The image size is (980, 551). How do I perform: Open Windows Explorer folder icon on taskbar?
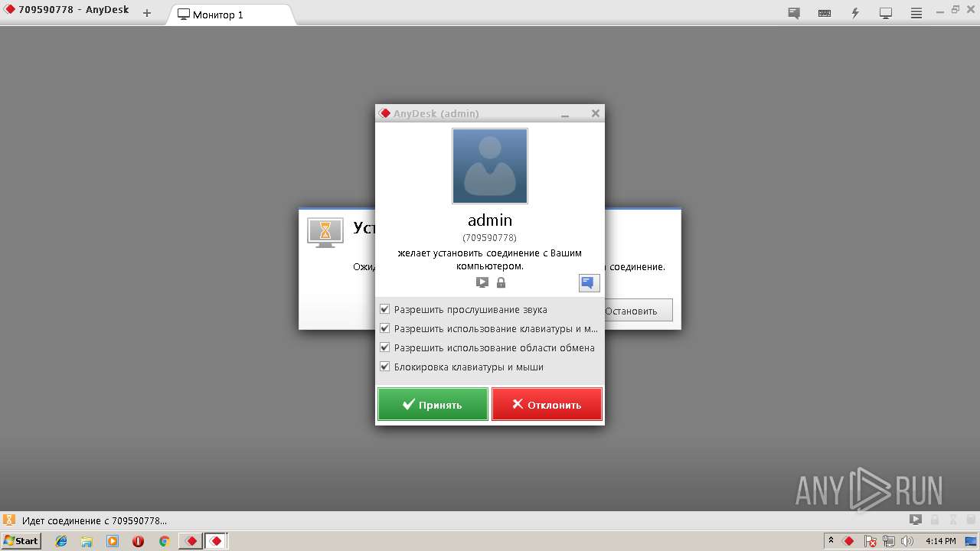[x=87, y=541]
